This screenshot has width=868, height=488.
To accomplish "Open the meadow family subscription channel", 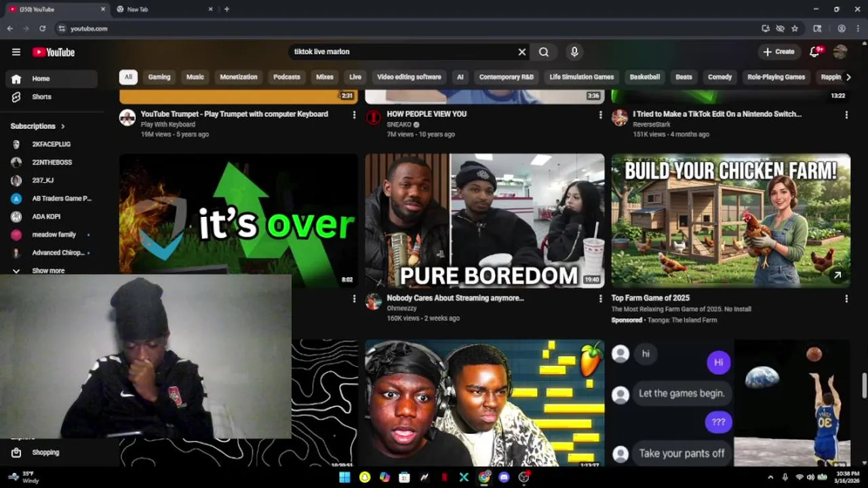I will tap(51, 235).
